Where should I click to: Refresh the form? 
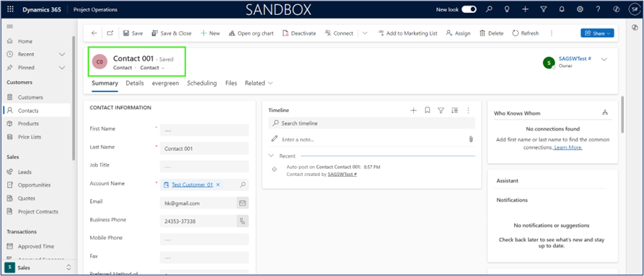tap(525, 33)
